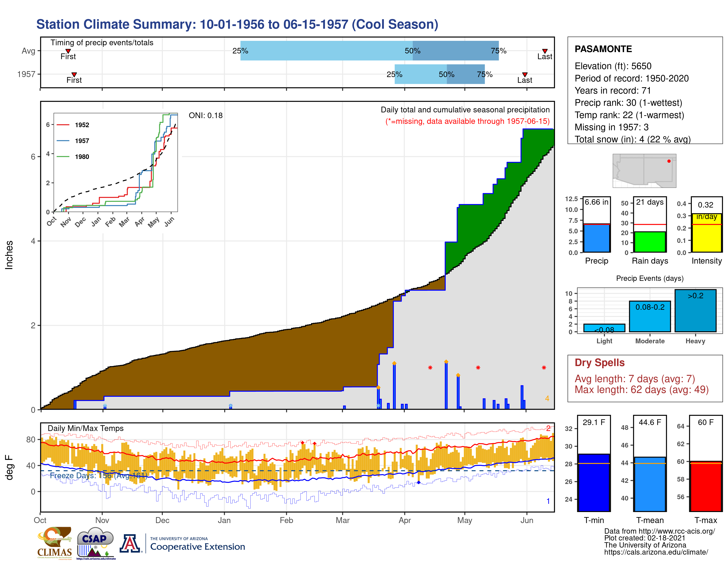Click the blue diamond on temperature chart
The image size is (728, 563).
pos(419,482)
